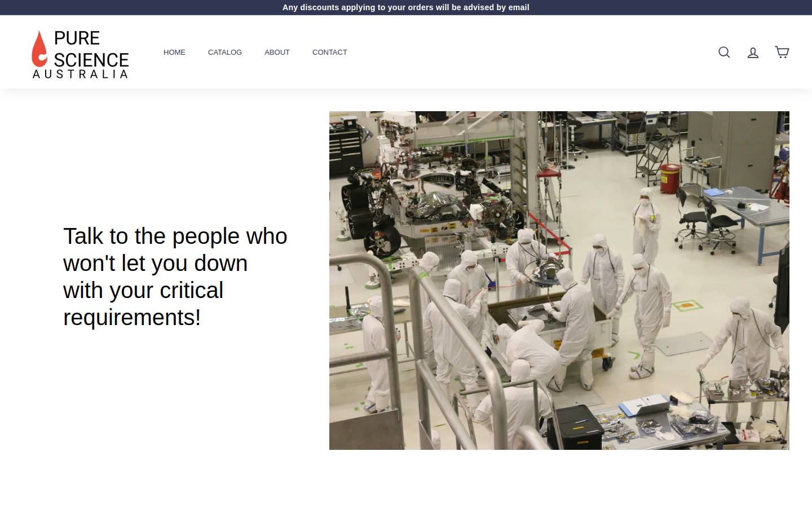Go to the Home menu item

(174, 52)
